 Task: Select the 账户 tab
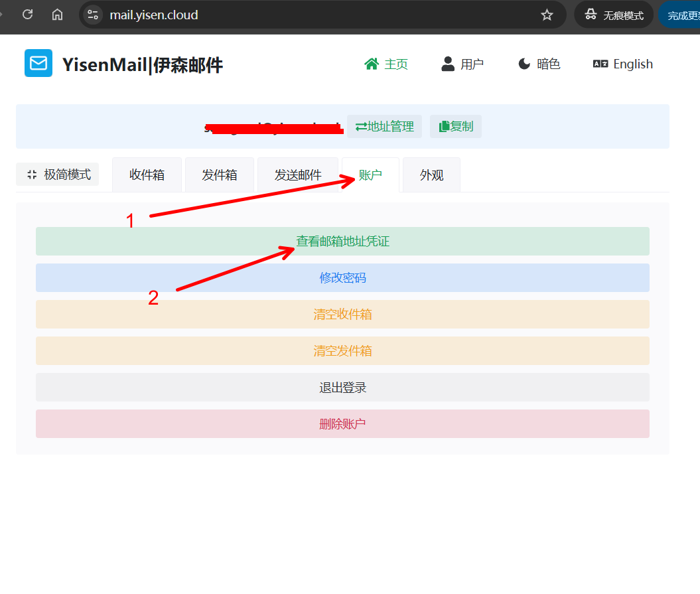coord(370,174)
